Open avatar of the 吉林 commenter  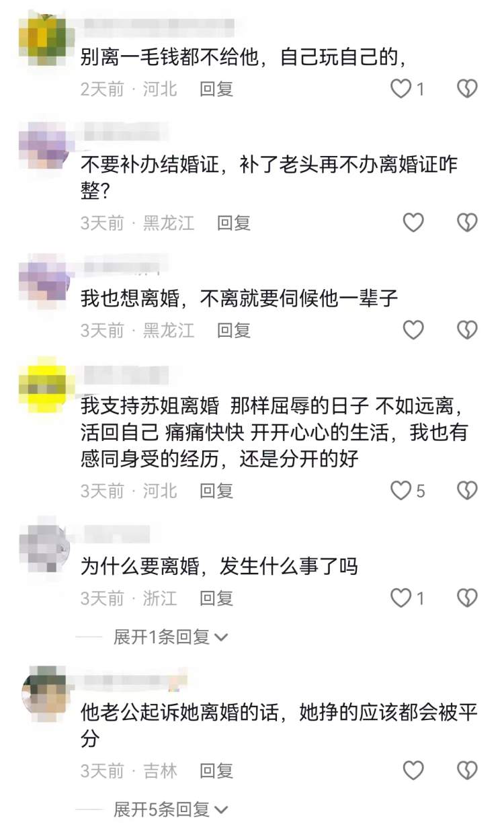pyautogui.click(x=42, y=691)
